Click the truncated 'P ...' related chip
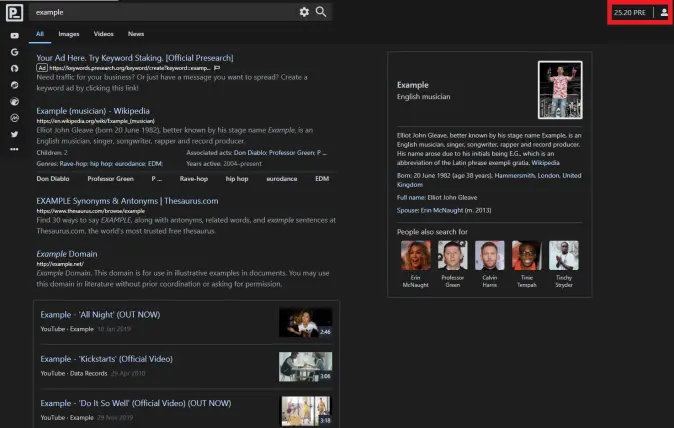Screen dimensions: 674x428 point(156,179)
